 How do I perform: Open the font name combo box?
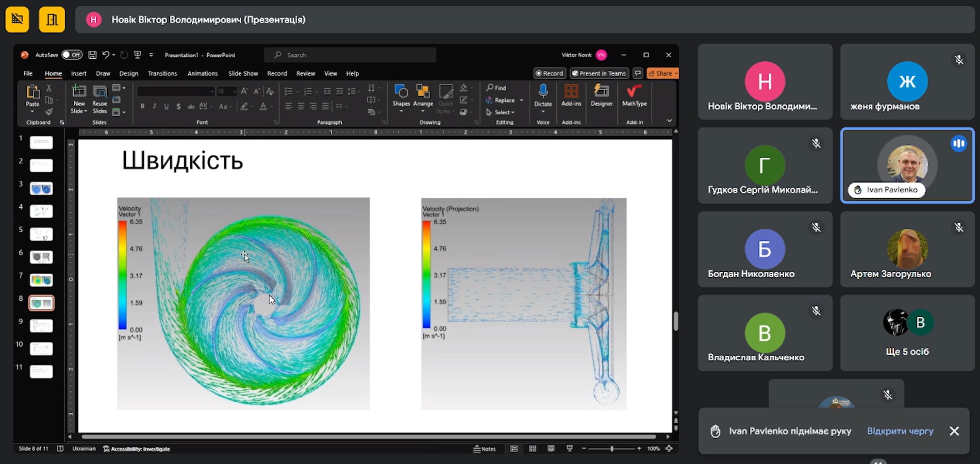pos(176,91)
